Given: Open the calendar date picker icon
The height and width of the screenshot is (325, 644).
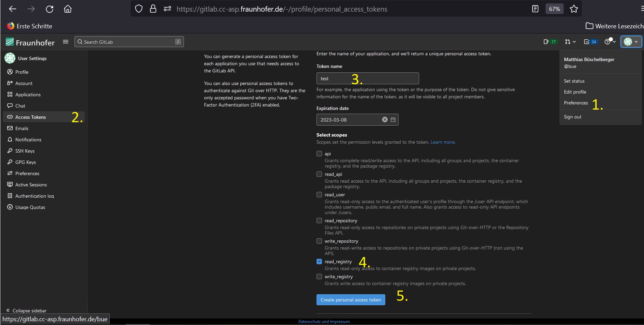Looking at the screenshot, I should point(393,119).
